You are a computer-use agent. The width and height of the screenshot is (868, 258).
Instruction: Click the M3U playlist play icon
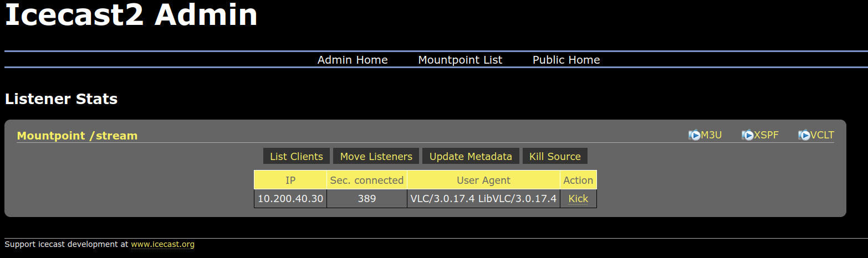click(x=695, y=135)
